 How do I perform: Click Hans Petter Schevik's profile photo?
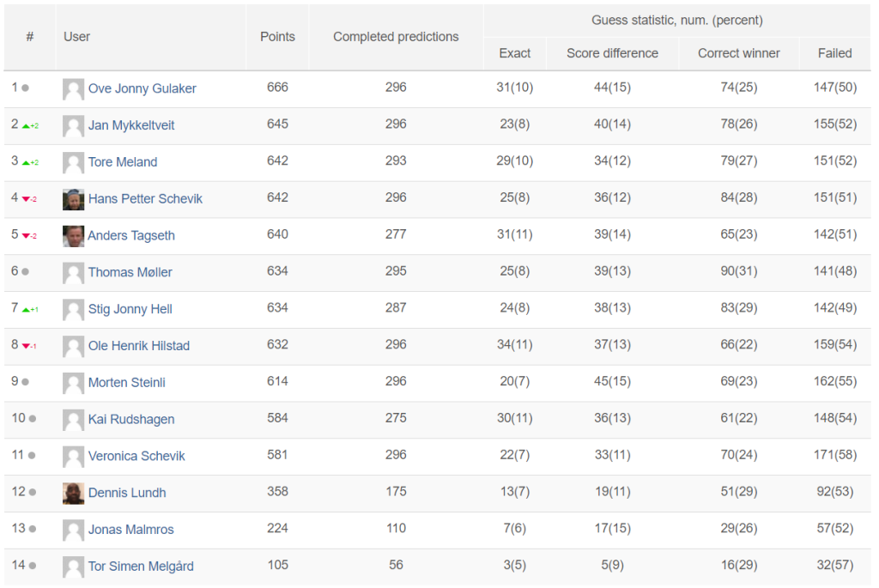(74, 199)
